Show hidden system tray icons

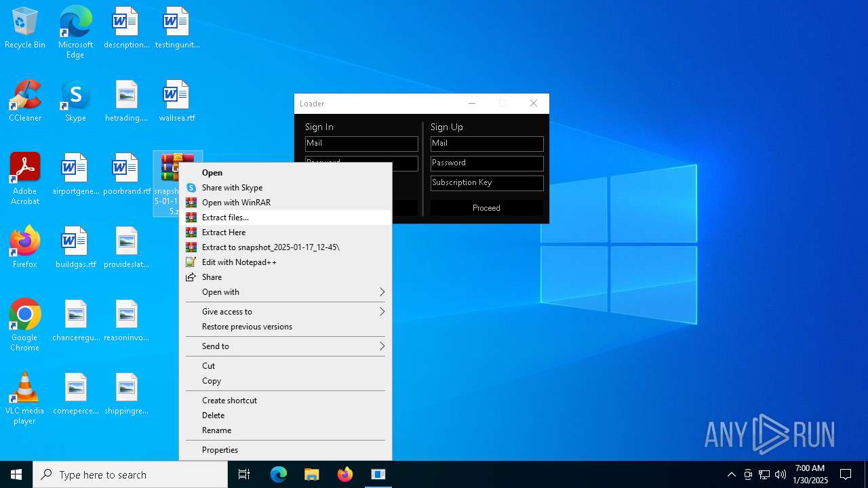coord(731,474)
